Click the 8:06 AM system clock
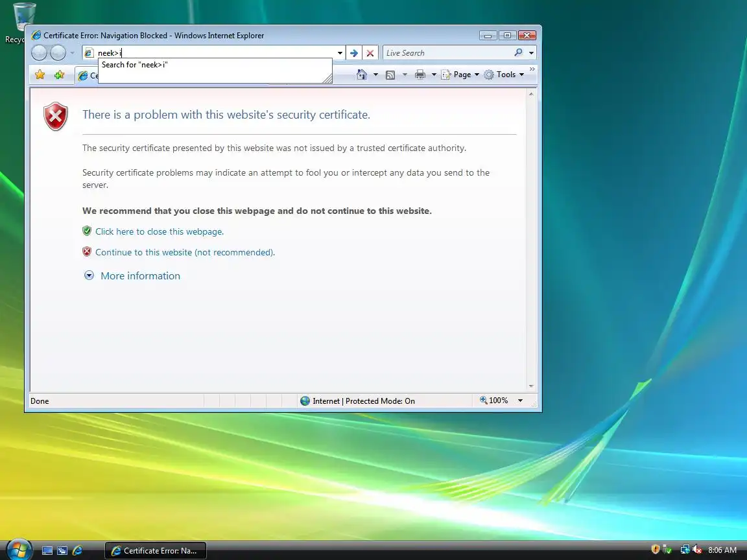The width and height of the screenshot is (747, 560). (722, 550)
